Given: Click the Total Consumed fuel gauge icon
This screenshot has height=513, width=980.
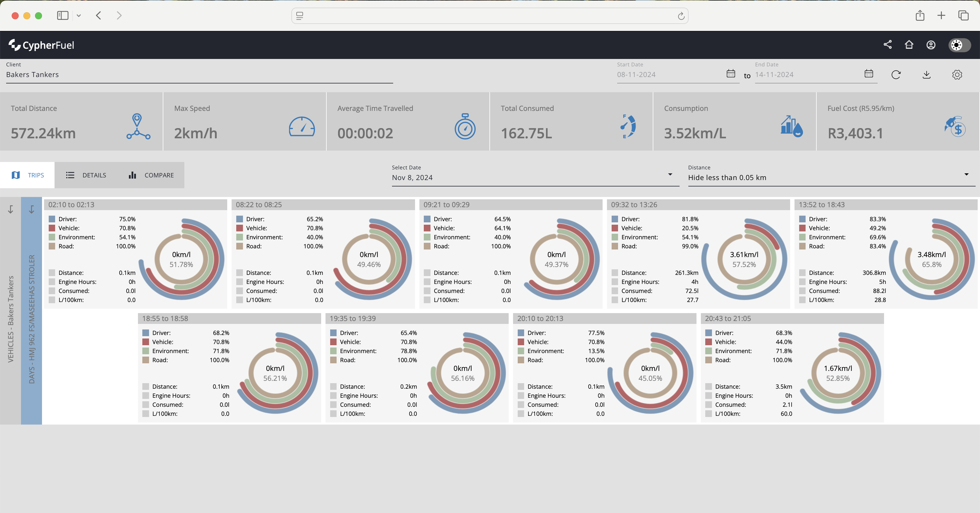Looking at the screenshot, I should (x=629, y=126).
